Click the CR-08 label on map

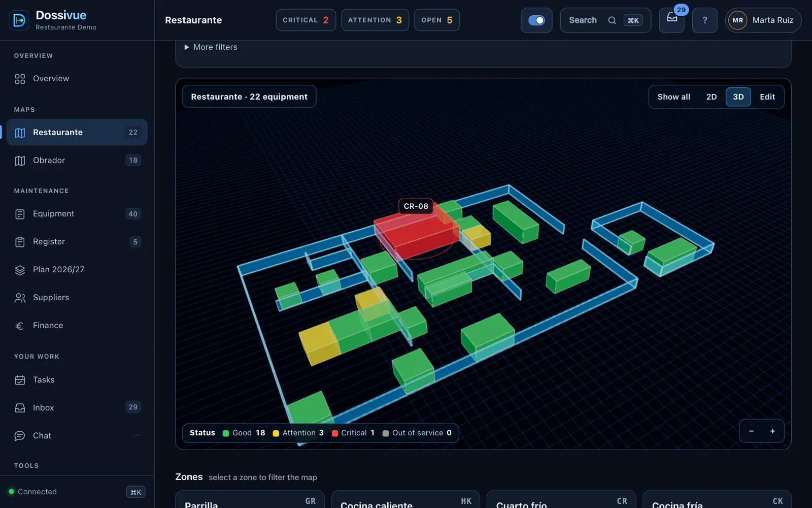pos(416,206)
